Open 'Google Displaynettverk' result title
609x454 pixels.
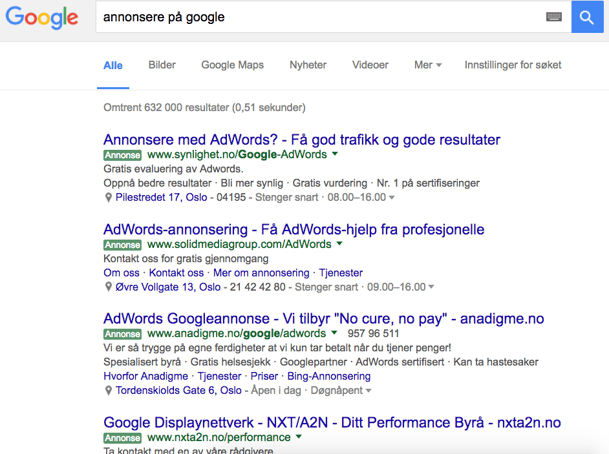pos(332,423)
